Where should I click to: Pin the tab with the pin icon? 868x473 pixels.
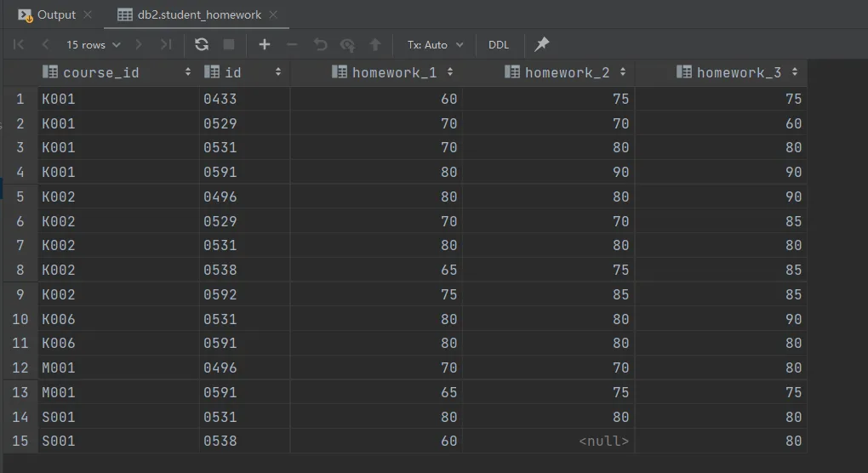pos(542,43)
